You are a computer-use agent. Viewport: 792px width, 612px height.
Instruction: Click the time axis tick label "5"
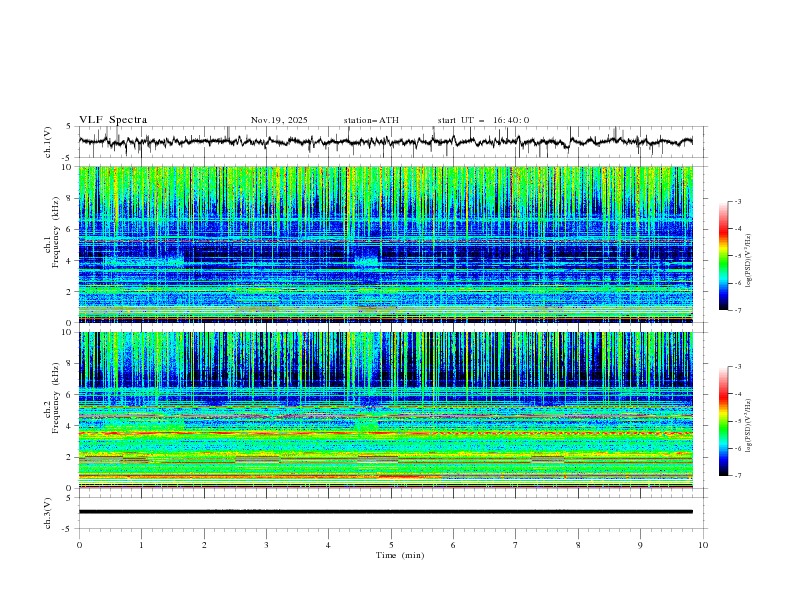[x=391, y=545]
